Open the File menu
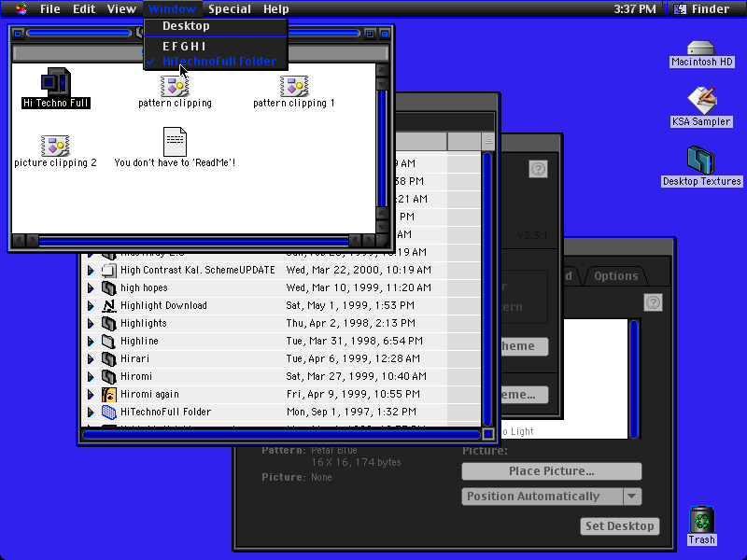 pyautogui.click(x=50, y=9)
